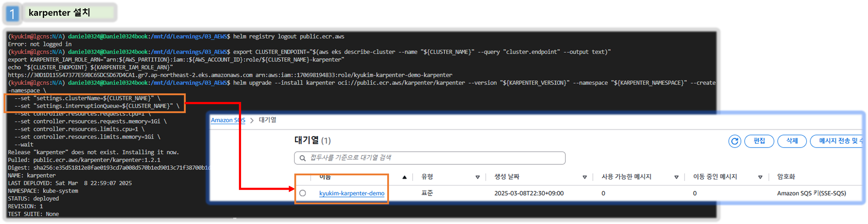868x224 pixels.
Task: Click the '--wait' terminal line
Action: coord(24,145)
